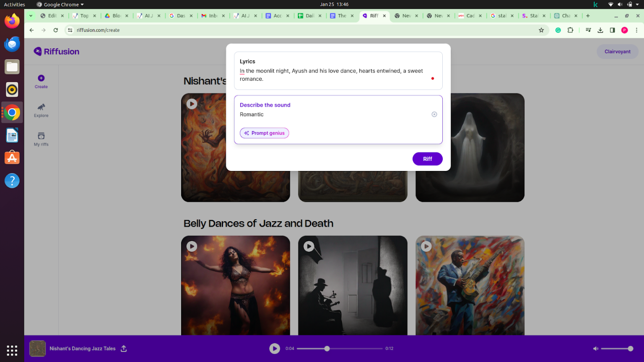
Task: Open Chrome downloads from the toolbar
Action: tap(600, 30)
